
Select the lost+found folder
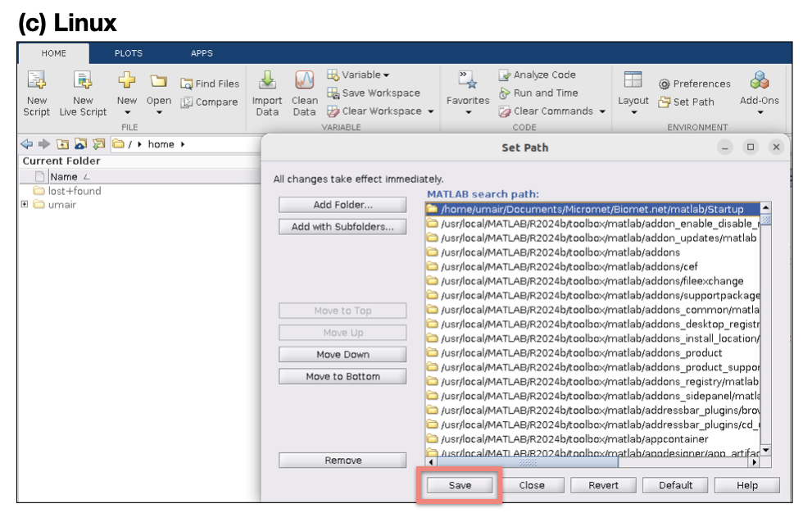coord(67,191)
